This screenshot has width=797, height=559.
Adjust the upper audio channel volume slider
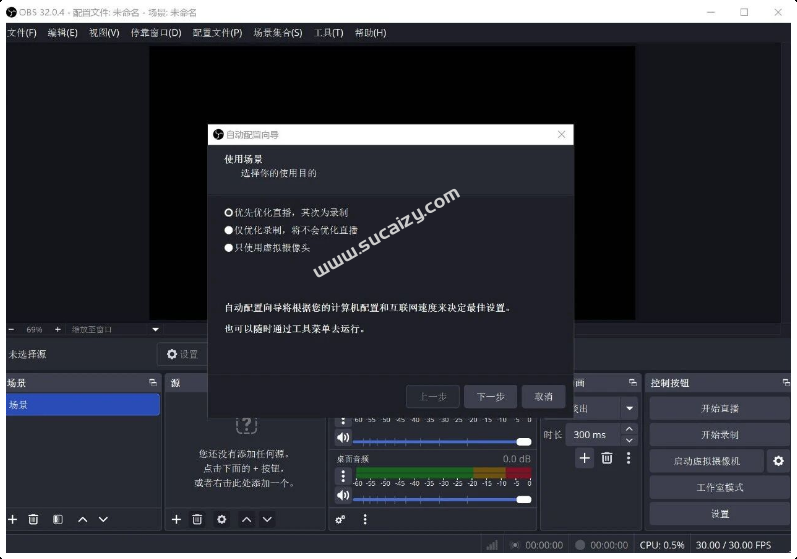click(442, 442)
